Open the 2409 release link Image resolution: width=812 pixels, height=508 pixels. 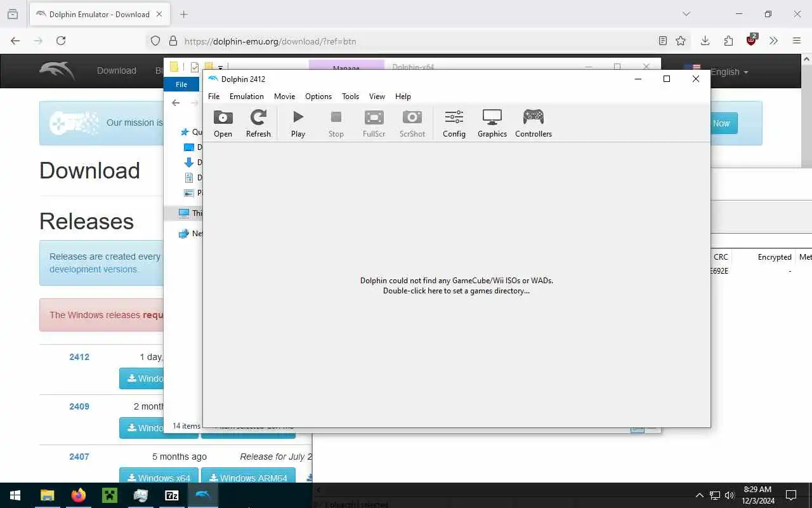coord(79,406)
